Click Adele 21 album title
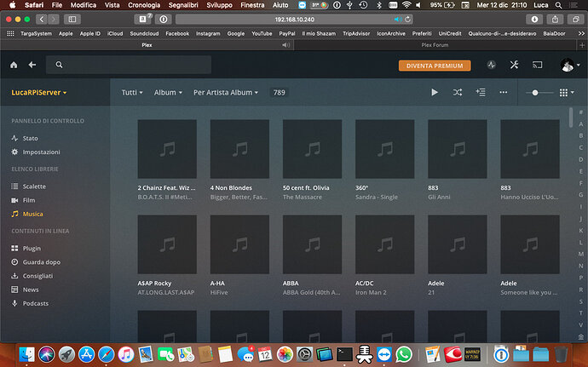This screenshot has width=588, height=367. tap(431, 292)
